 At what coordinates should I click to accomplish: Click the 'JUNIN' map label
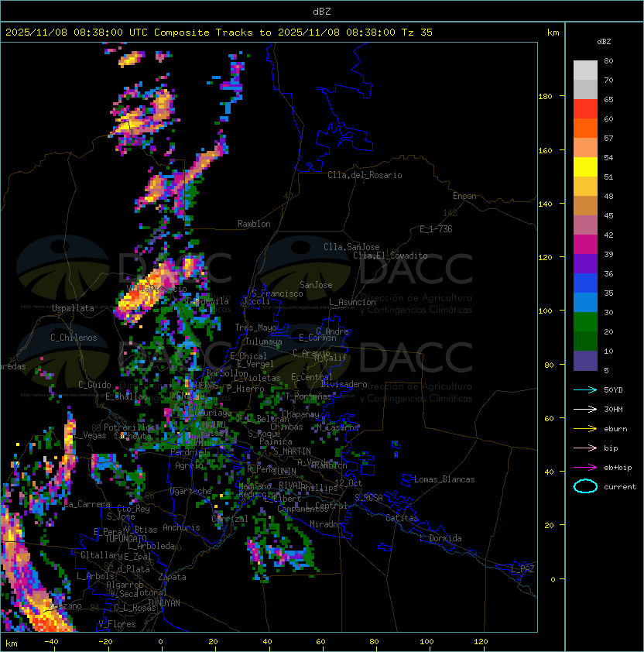[x=284, y=472]
